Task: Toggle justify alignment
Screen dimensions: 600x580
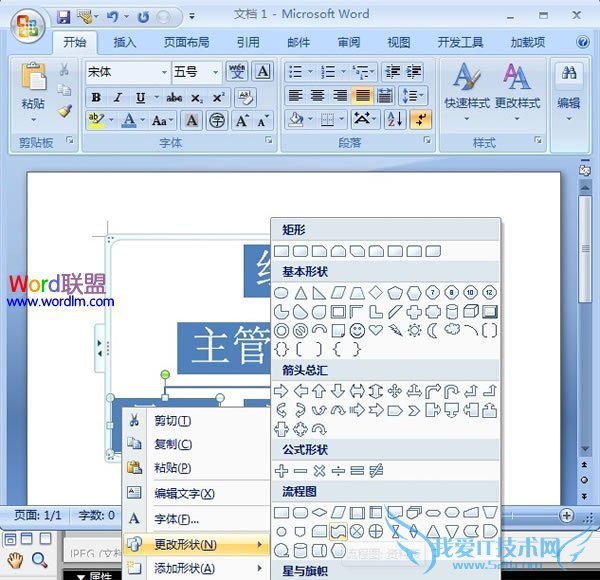Action: point(362,95)
